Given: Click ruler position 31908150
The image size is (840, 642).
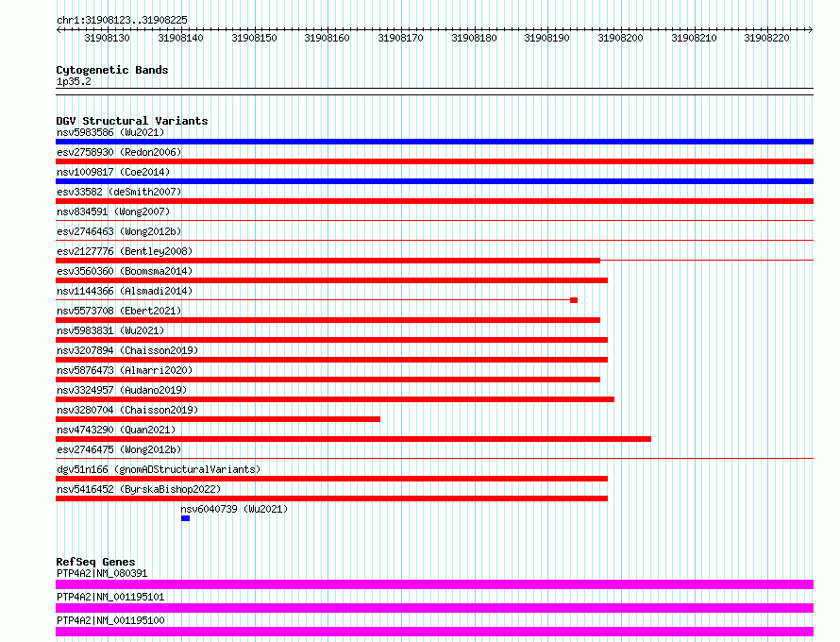Looking at the screenshot, I should pyautogui.click(x=254, y=38).
